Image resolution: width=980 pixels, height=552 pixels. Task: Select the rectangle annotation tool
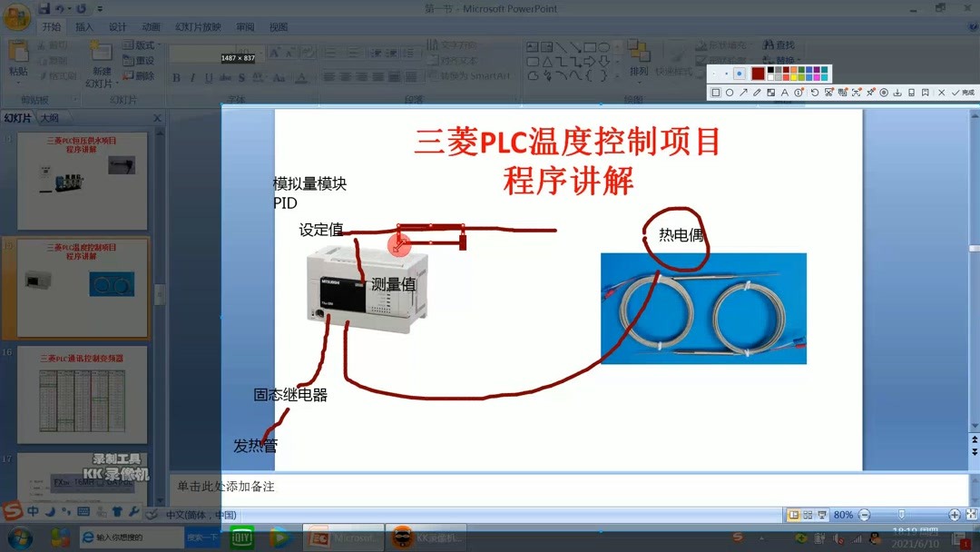714,93
